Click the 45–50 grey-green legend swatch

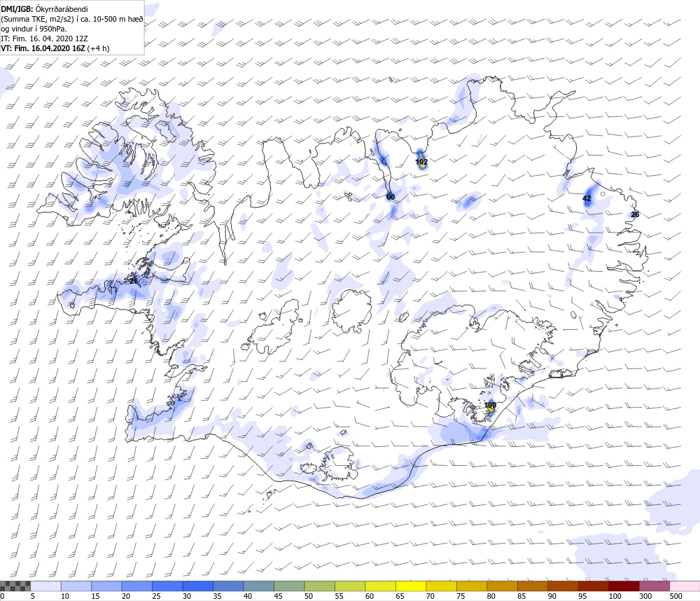pyautogui.click(x=289, y=586)
